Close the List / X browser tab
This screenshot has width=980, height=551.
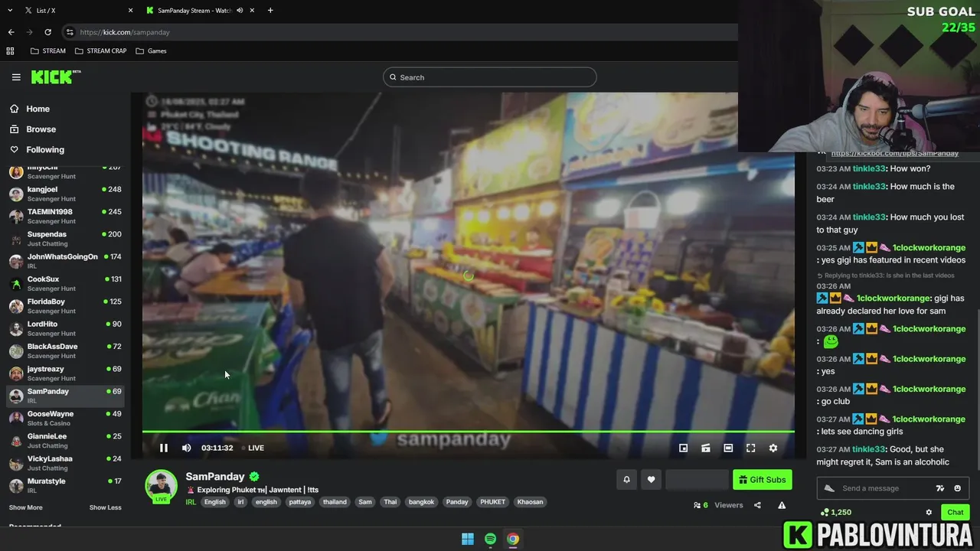(x=130, y=10)
